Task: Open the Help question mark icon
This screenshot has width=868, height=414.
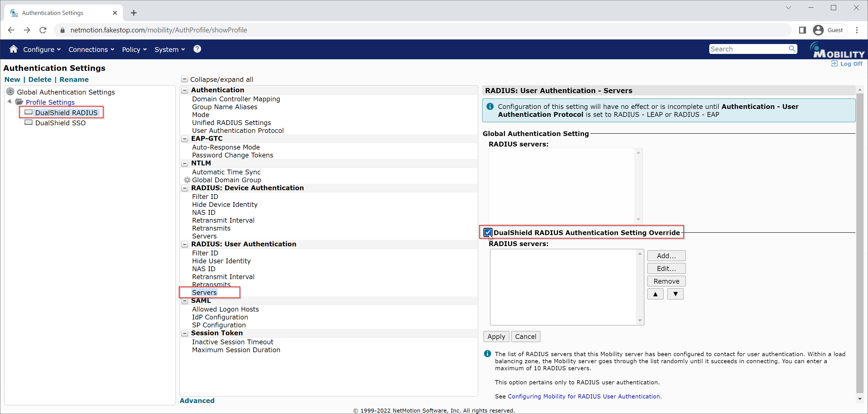Action: click(x=197, y=49)
